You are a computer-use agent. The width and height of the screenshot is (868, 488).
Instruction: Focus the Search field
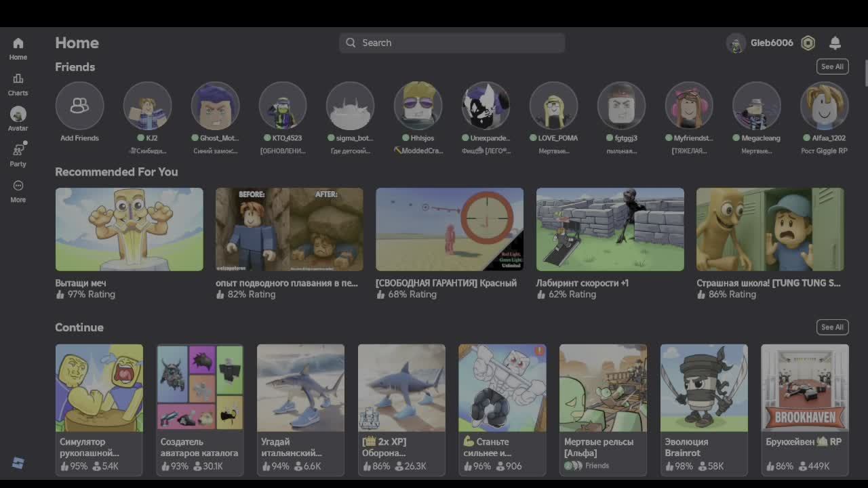coord(452,43)
